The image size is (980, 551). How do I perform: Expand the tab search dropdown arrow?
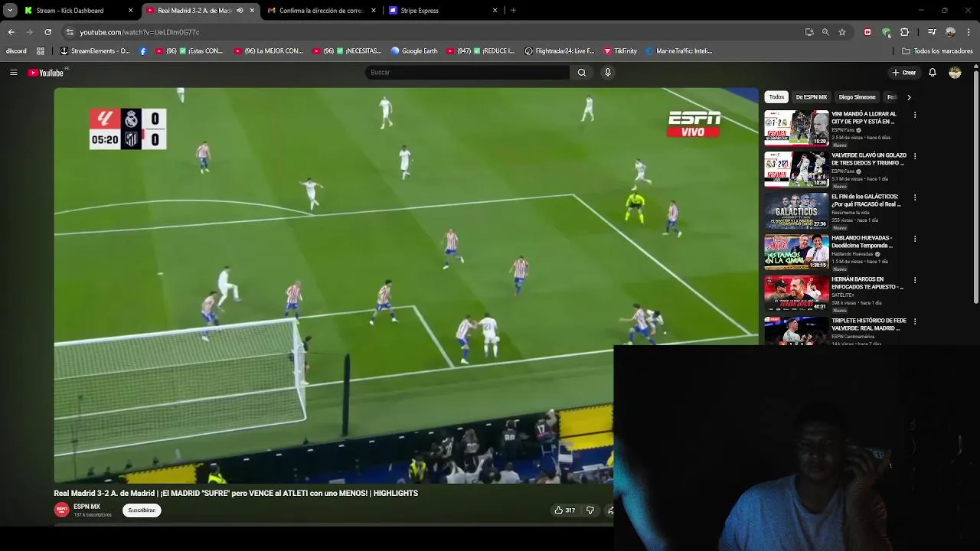coord(10,11)
